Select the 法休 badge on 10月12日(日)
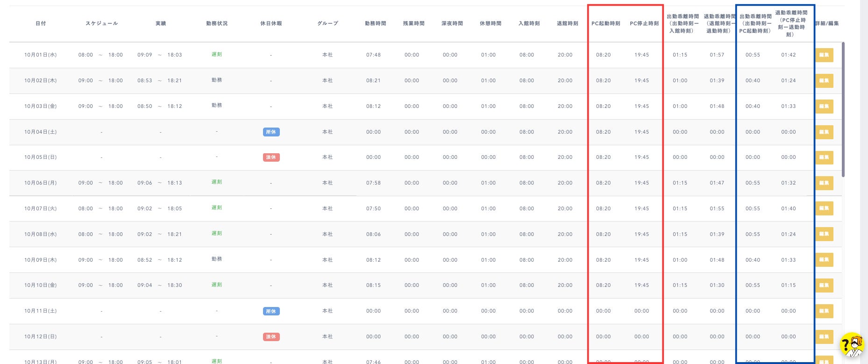868x364 pixels. pos(271,336)
